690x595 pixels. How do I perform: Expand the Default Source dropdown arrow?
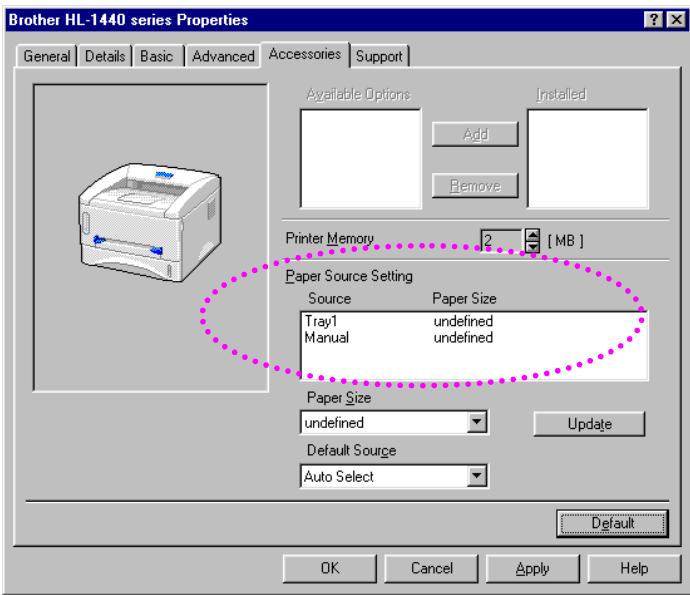(477, 476)
